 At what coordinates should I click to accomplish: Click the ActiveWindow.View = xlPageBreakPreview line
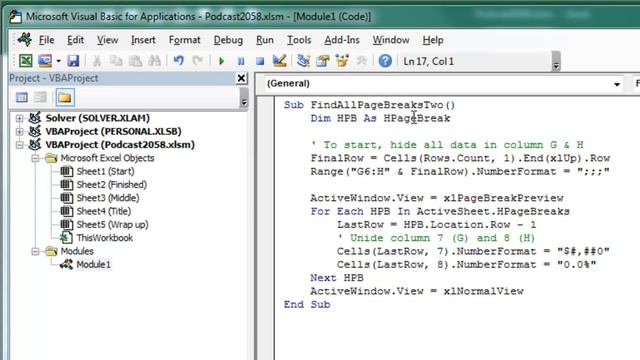[437, 198]
